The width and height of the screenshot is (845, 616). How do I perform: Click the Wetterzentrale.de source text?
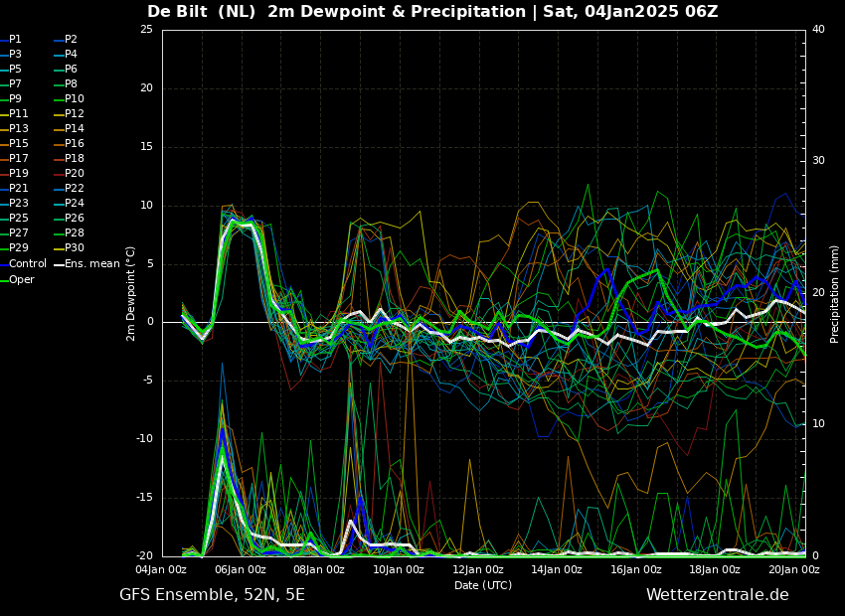[x=717, y=595]
